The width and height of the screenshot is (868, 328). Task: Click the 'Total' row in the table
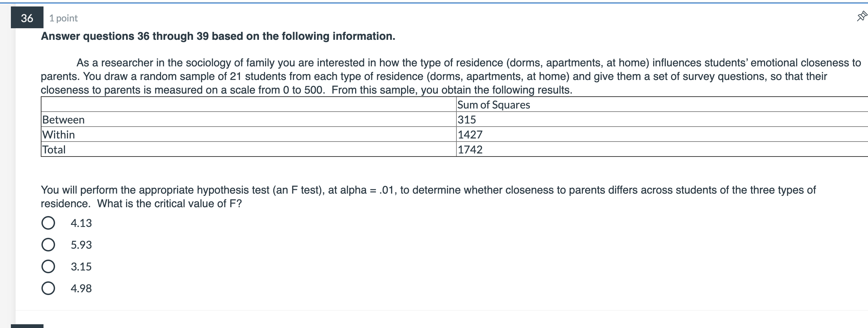tap(54, 149)
